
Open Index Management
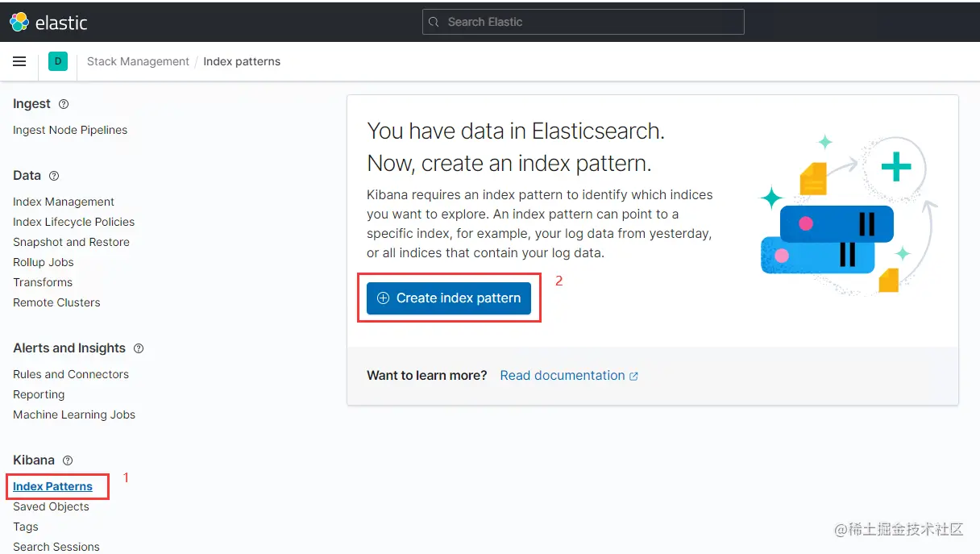tap(64, 202)
